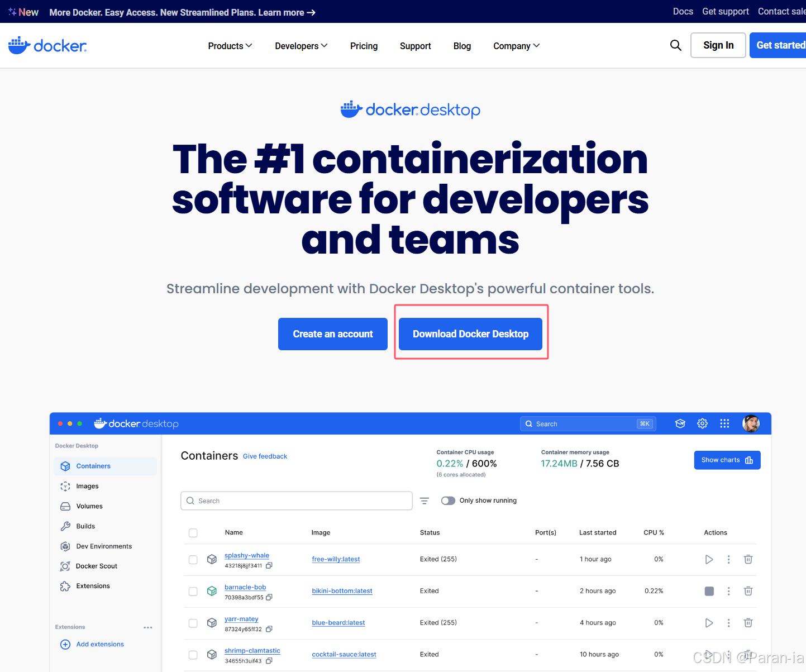Check the select-all containers checkbox
806x672 pixels.
point(193,533)
